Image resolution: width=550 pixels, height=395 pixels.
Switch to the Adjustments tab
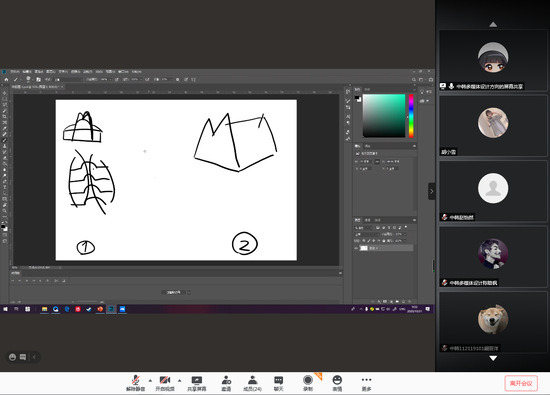coord(368,146)
